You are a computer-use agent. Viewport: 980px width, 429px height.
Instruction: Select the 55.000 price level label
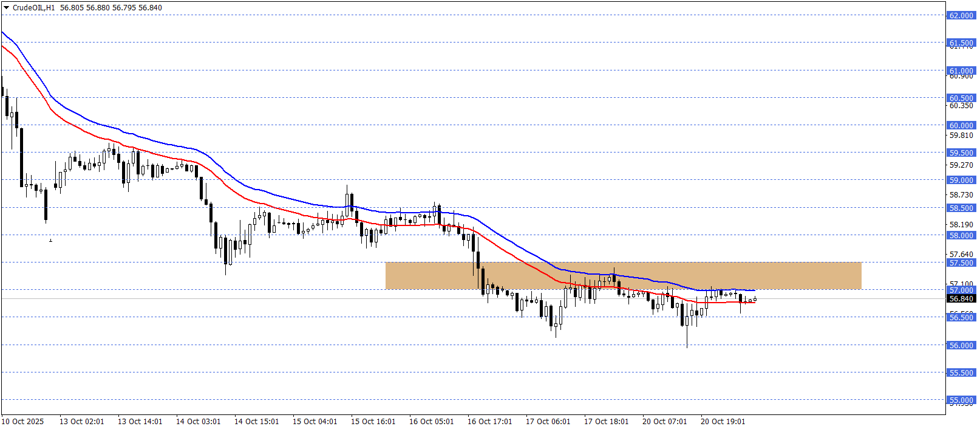[x=961, y=400]
